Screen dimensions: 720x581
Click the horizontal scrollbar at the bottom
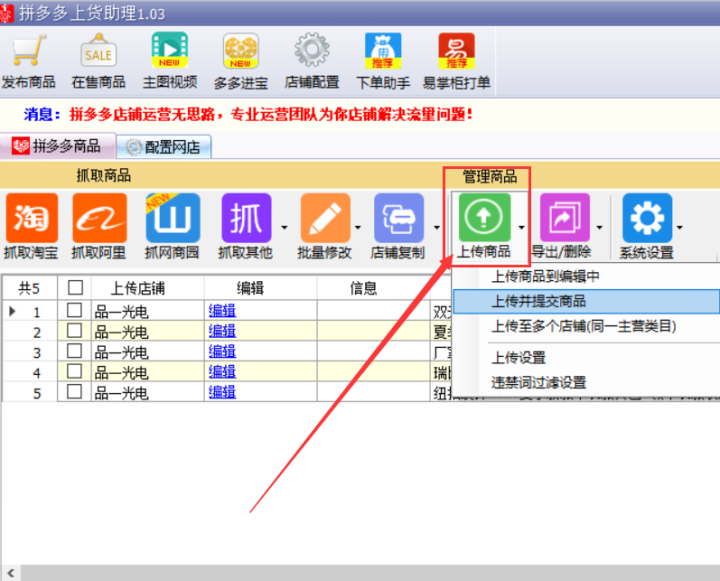pyautogui.click(x=360, y=572)
